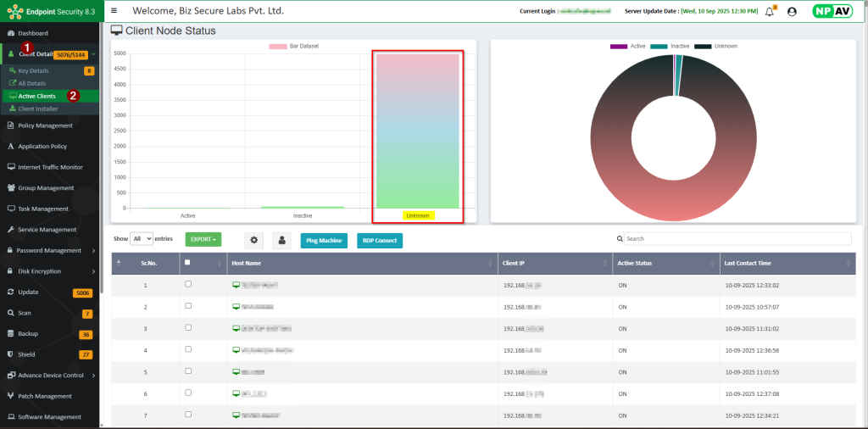The image size is (868, 429).
Task: Check the checkbox for row 1
Action: [188, 285]
